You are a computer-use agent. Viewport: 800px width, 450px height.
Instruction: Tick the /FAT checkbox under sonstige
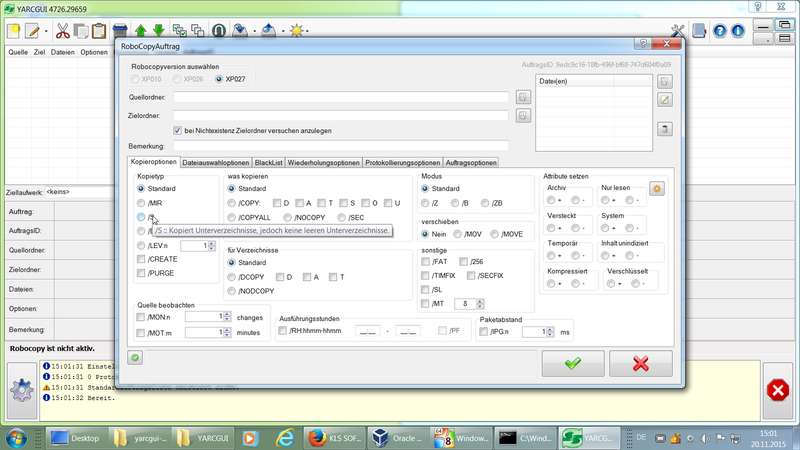point(426,261)
